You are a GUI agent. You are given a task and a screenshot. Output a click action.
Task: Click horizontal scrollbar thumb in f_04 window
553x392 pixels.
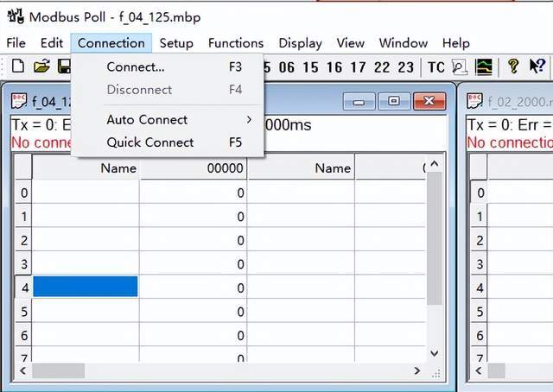coord(58,370)
